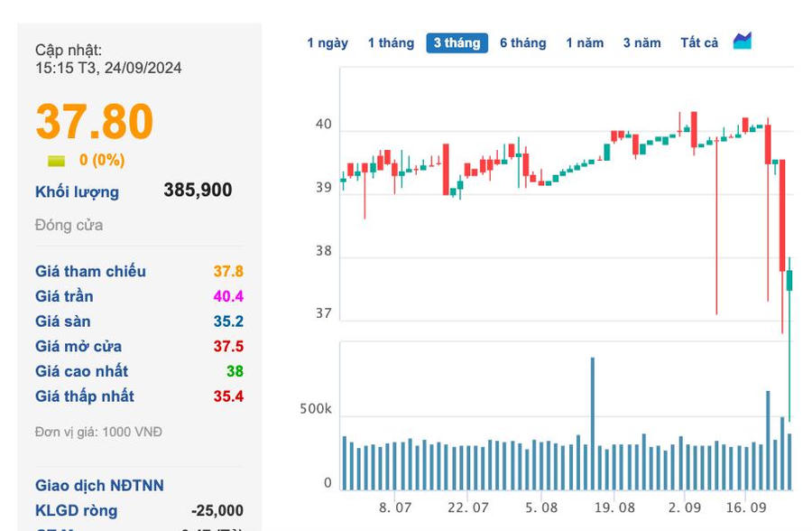Click the yellow unchanged-price indicator icon
Image resolution: width=812 pixels, height=531 pixels.
57,161
